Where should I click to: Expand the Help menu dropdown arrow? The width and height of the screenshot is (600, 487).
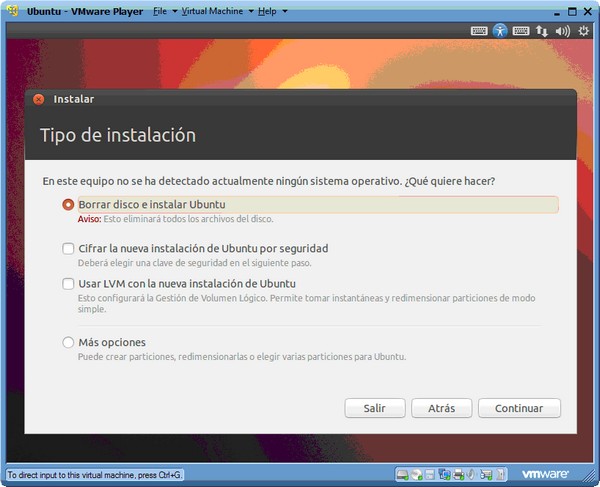285,11
